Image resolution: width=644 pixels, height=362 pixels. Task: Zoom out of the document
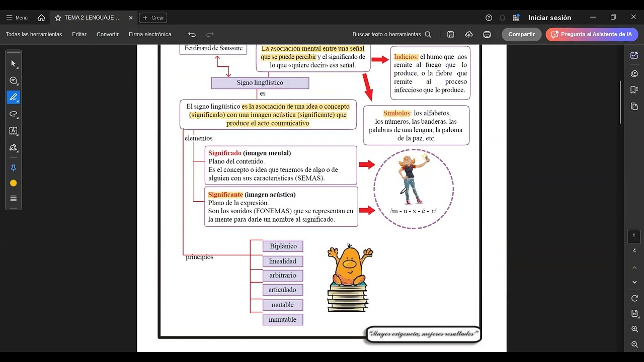(634, 344)
